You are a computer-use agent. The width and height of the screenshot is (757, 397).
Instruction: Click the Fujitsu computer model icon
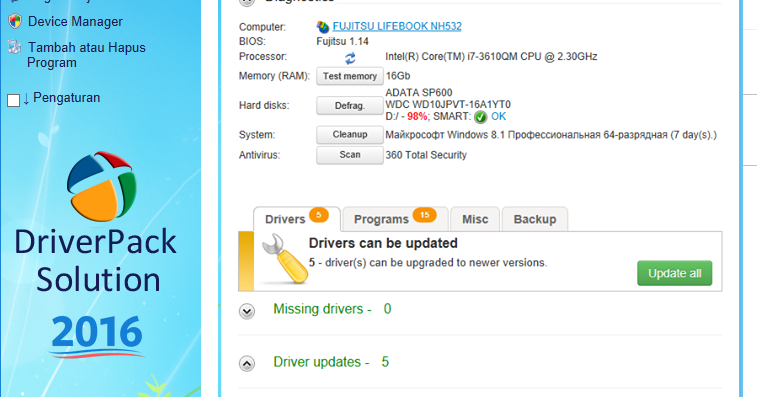pos(322,27)
